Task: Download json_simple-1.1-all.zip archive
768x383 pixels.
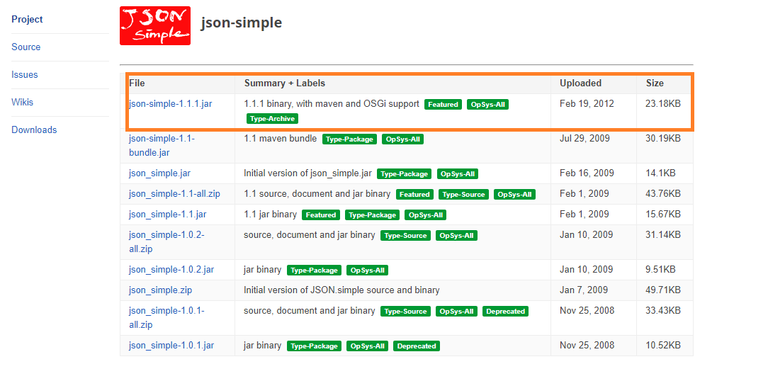Action: pyautogui.click(x=174, y=194)
